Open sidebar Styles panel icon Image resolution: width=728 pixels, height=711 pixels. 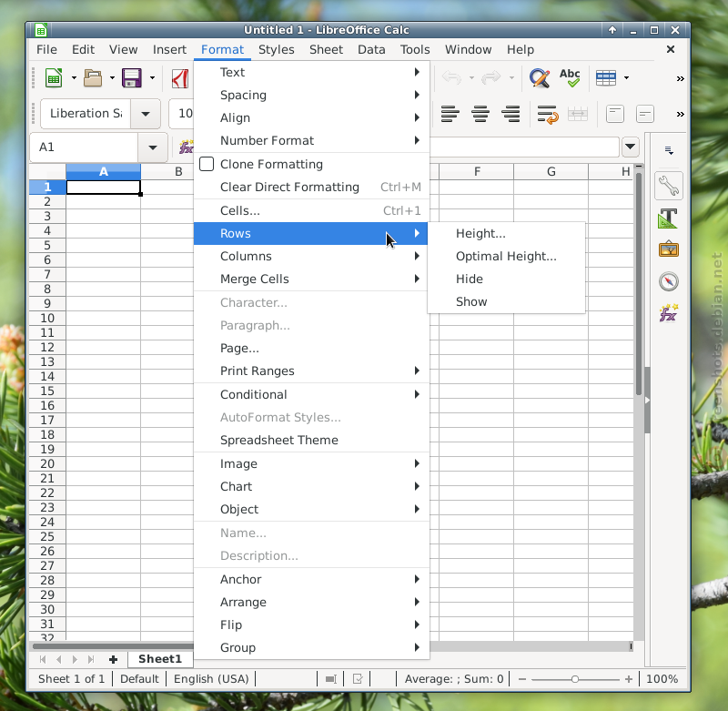click(x=669, y=218)
